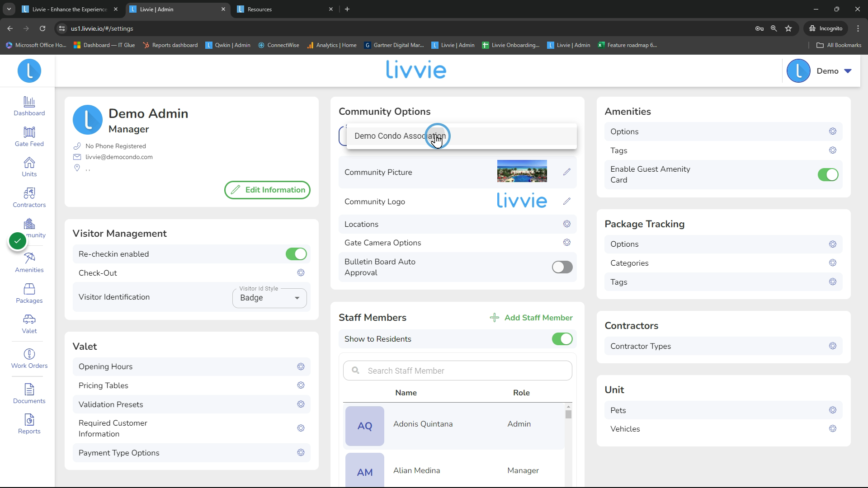Open Package Tracking Categories gear

tap(832, 263)
